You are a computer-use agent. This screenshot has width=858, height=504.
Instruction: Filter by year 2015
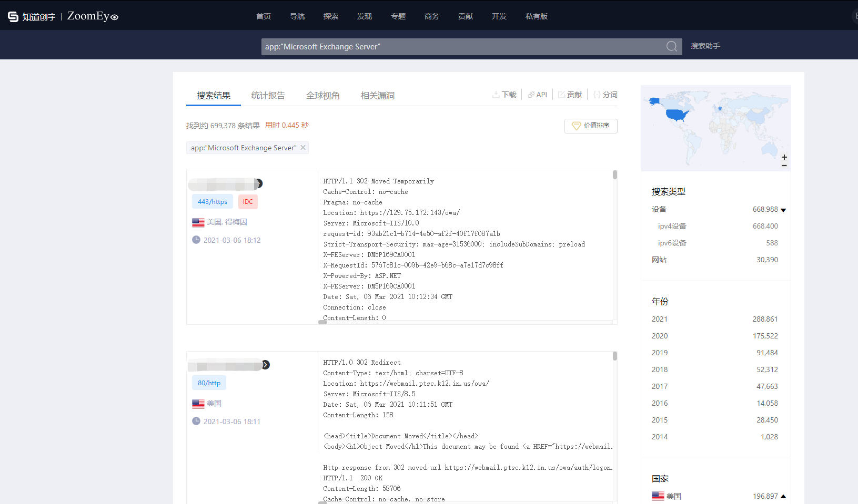pos(660,420)
